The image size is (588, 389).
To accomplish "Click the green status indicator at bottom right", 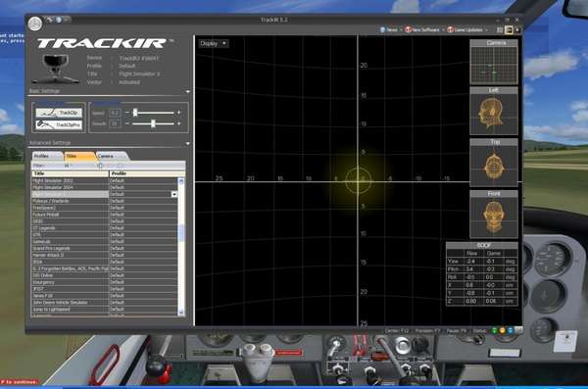I will (494, 330).
